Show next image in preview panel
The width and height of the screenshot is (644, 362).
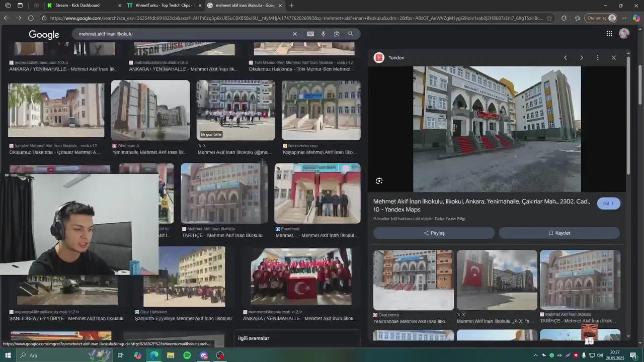point(582,58)
